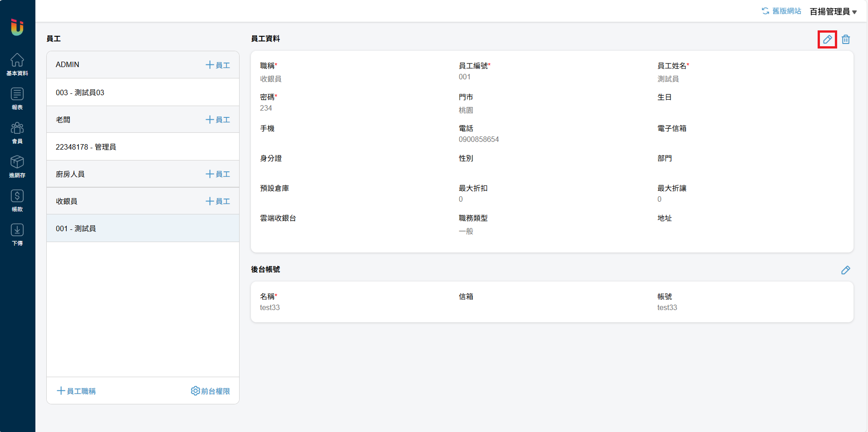Click the 下傳 download sidebar icon

coord(17,234)
